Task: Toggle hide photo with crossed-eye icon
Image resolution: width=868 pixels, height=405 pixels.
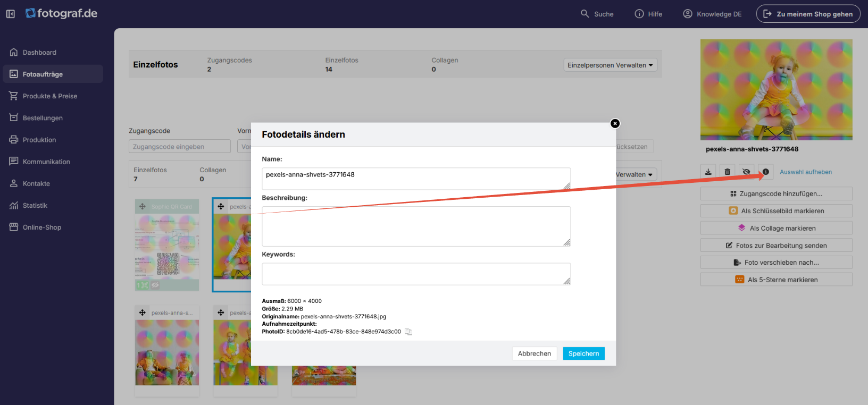Action: click(x=746, y=172)
